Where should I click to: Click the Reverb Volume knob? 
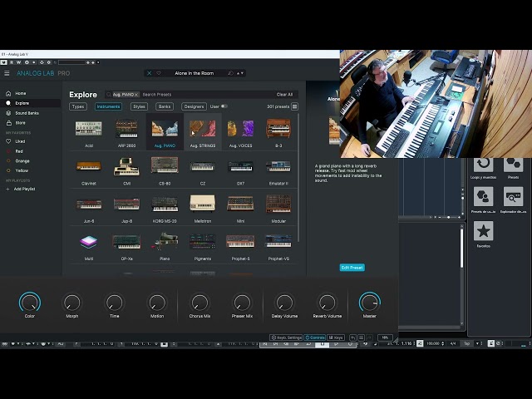[327, 303]
